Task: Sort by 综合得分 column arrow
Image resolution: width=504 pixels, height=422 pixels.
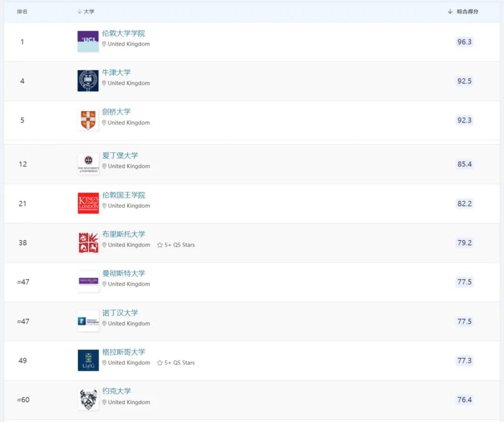Action: point(450,12)
